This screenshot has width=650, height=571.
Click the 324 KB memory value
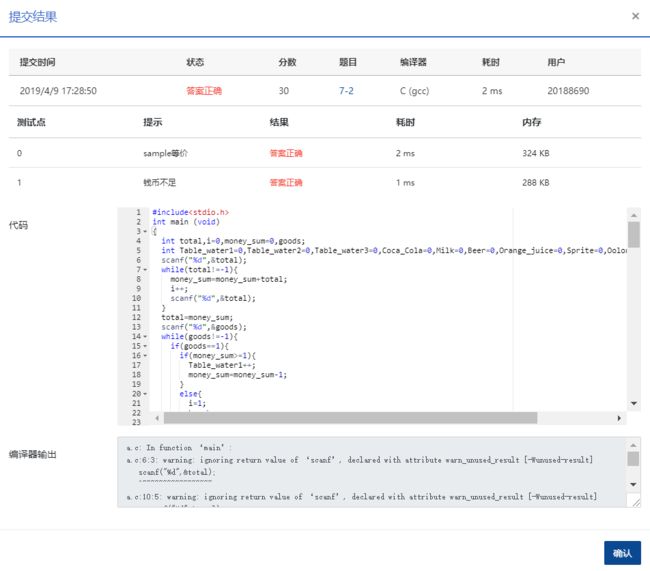536,153
